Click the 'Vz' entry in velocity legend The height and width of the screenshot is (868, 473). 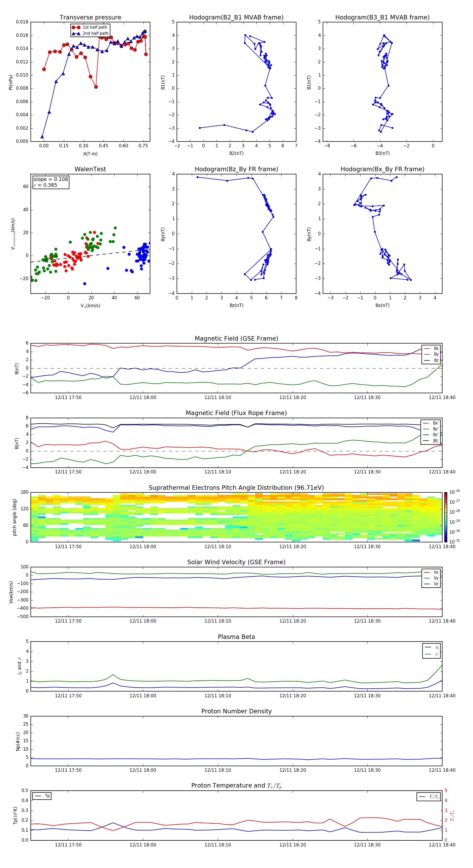(432, 584)
